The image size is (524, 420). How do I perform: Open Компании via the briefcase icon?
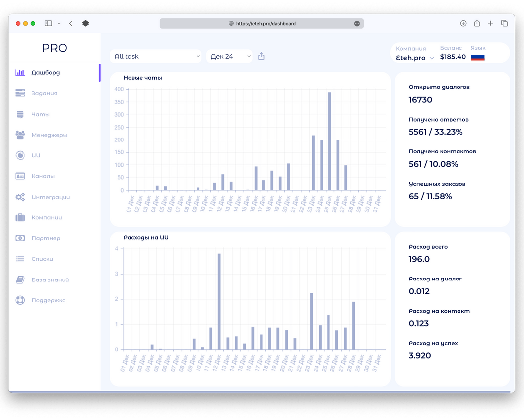pyautogui.click(x=20, y=217)
